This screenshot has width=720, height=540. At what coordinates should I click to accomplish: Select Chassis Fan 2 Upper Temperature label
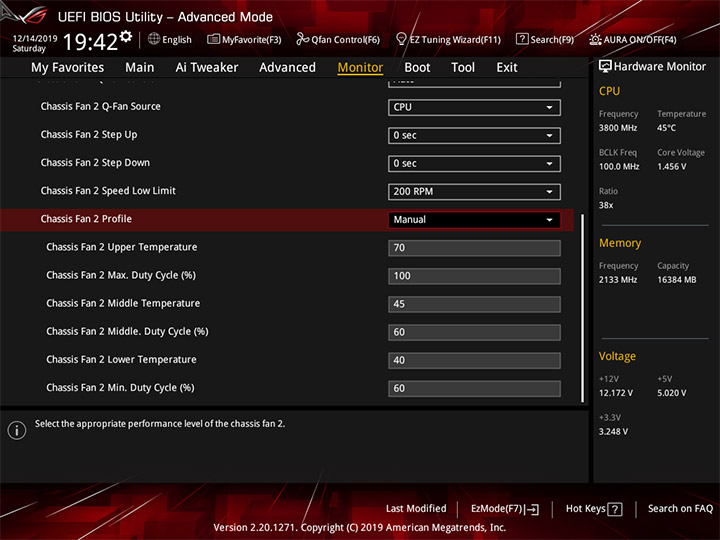tap(122, 247)
